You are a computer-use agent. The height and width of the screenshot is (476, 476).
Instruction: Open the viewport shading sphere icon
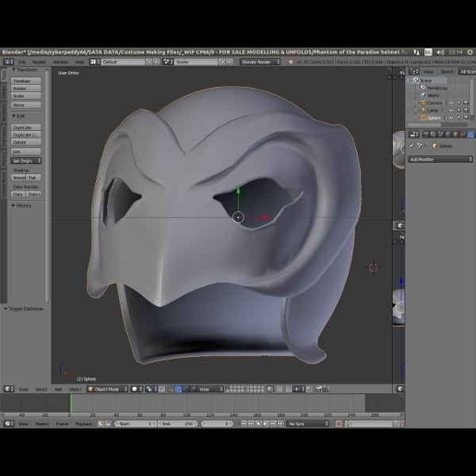pyautogui.click(x=136, y=390)
